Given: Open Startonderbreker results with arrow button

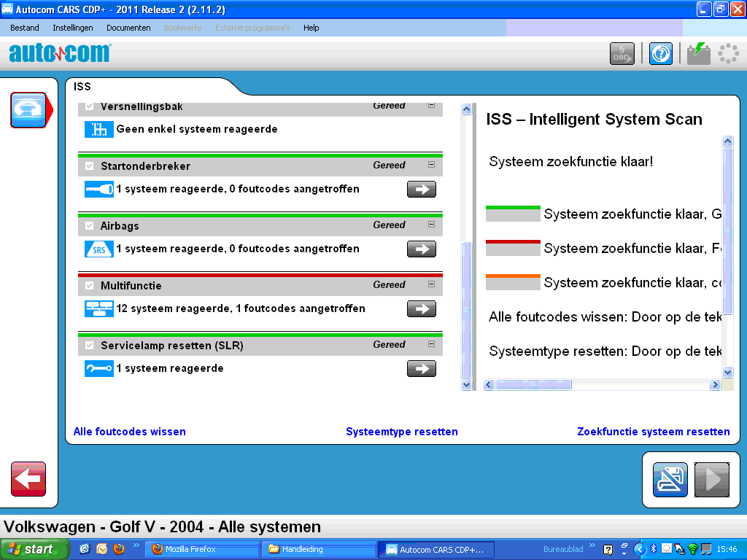Looking at the screenshot, I should [x=421, y=190].
